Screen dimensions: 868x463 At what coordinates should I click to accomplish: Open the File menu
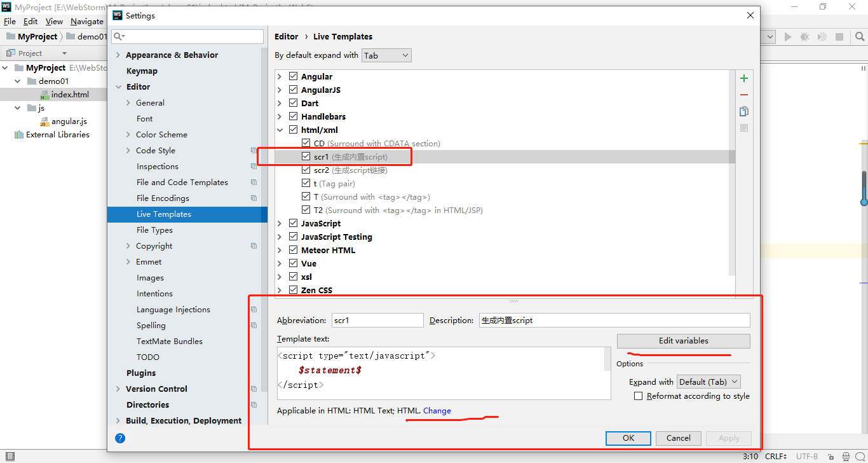coord(10,22)
